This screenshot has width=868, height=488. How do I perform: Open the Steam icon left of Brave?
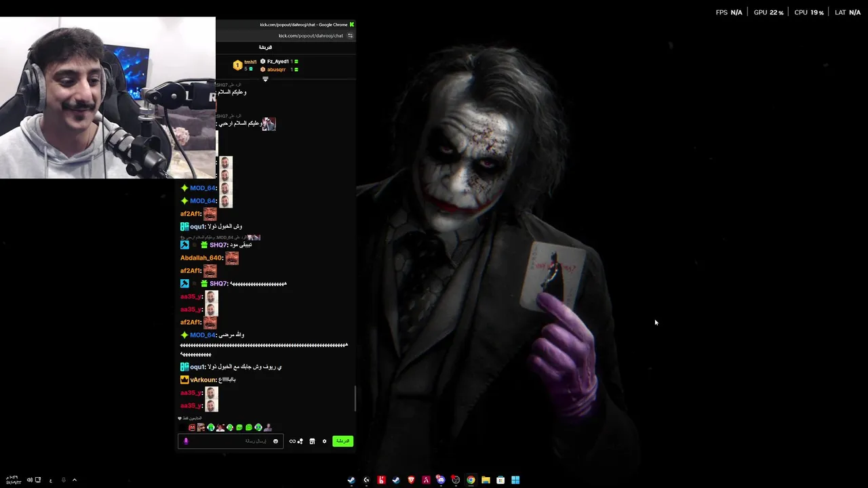396,480
